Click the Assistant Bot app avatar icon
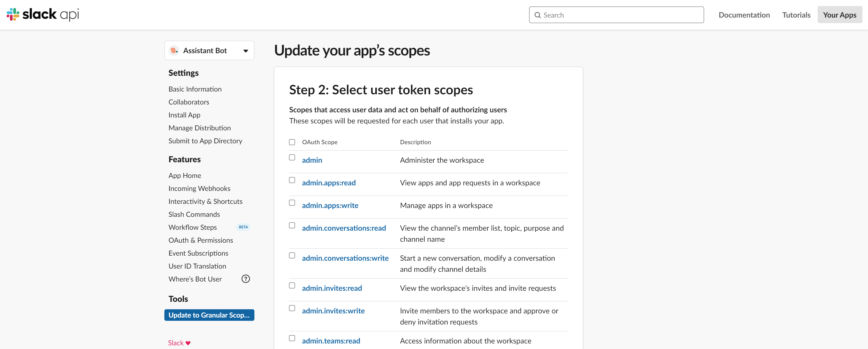 coord(174,50)
